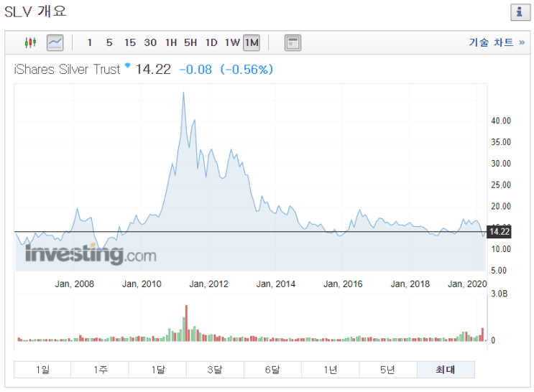Open the info icon button
This screenshot has height=392, width=534.
[520, 12]
